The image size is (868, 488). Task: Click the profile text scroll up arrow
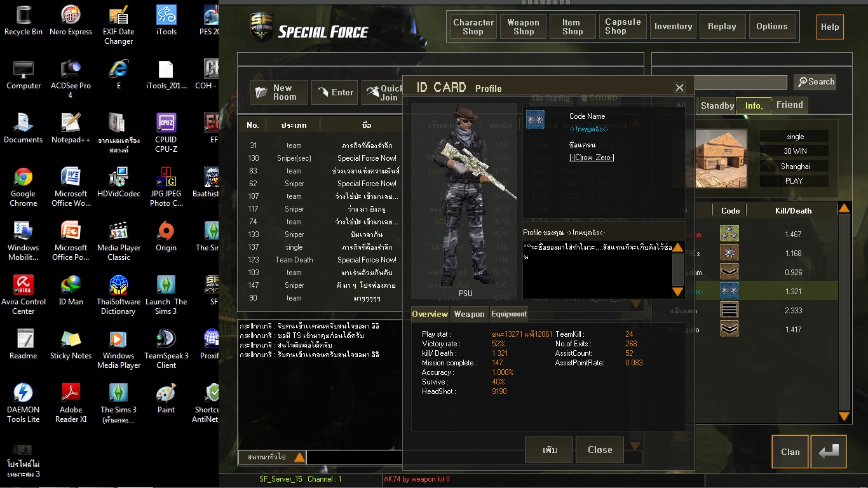(x=678, y=248)
